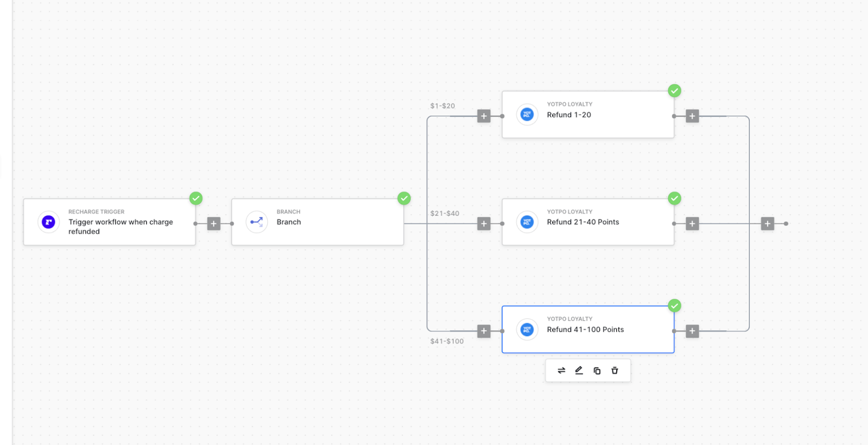The height and width of the screenshot is (445, 868).
Task: Click green checkmark on Branch node
Action: point(404,198)
